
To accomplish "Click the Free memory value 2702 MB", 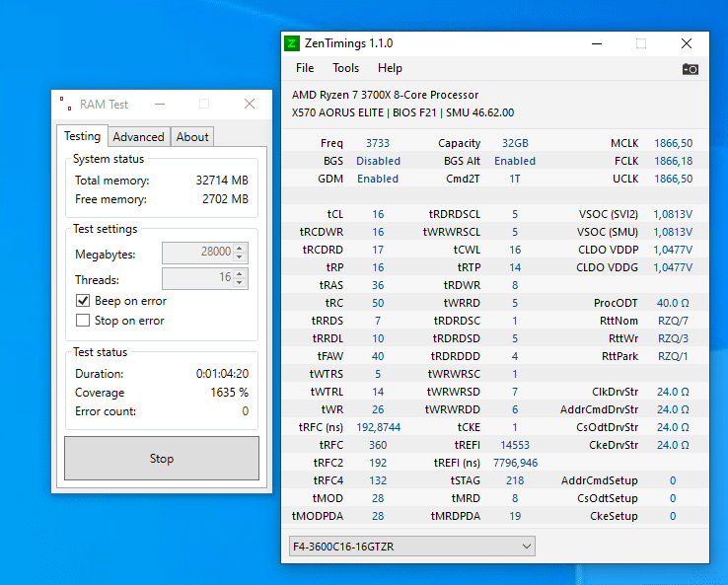I will pyautogui.click(x=225, y=199).
